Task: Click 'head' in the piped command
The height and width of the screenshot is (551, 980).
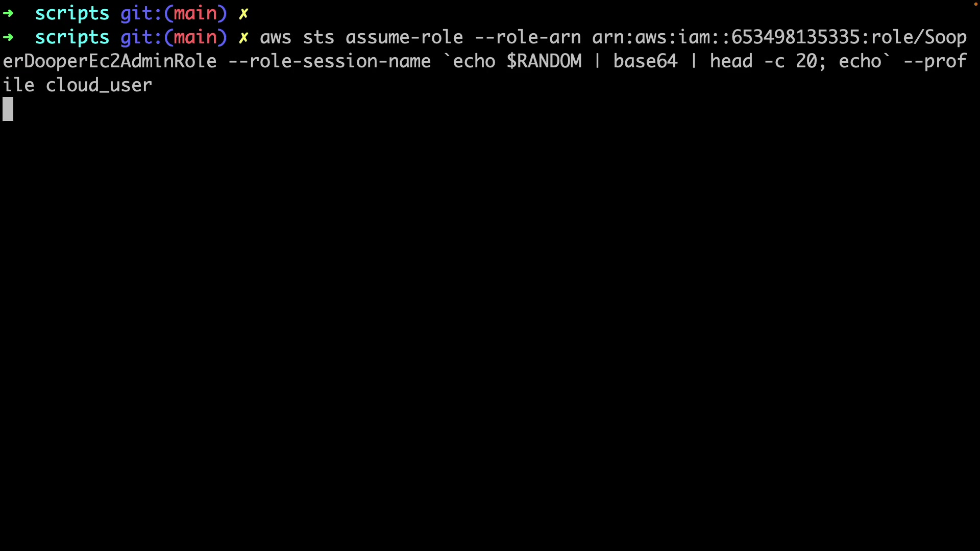Action: [x=731, y=61]
